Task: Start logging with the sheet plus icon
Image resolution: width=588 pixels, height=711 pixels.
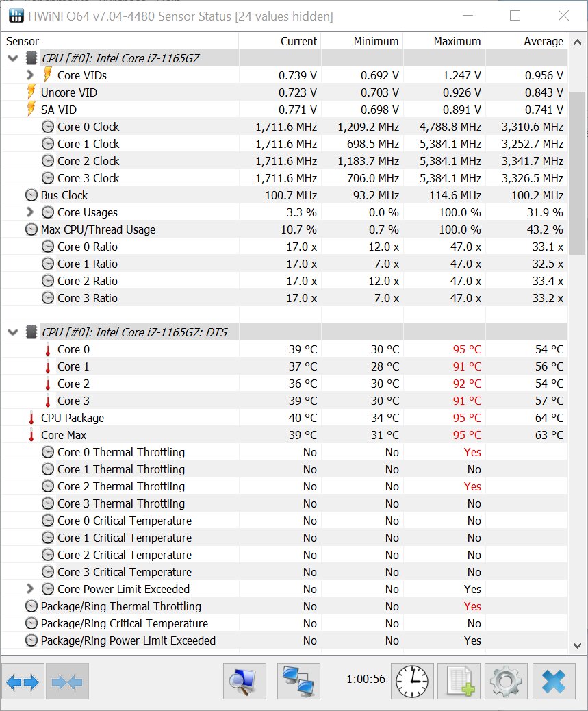Action: point(459,682)
